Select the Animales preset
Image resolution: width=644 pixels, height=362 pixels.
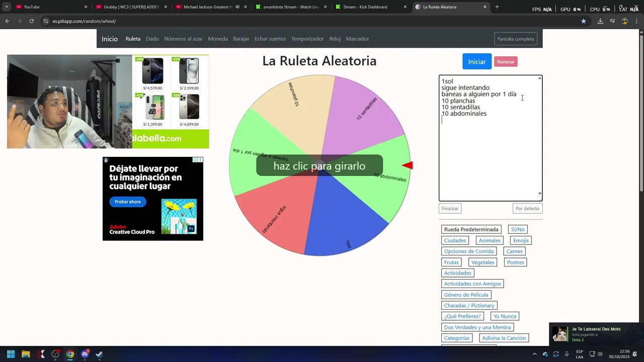(x=490, y=240)
